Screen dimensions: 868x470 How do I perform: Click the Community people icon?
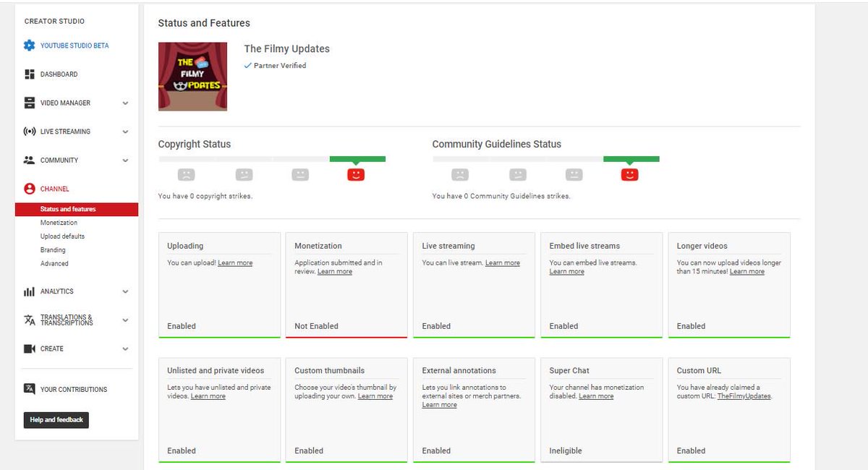tap(29, 160)
